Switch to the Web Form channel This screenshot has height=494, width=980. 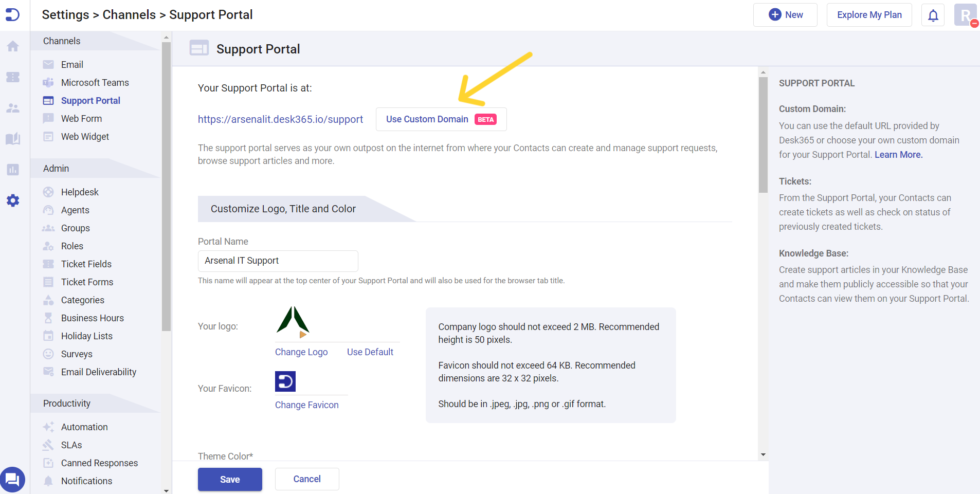tap(81, 118)
